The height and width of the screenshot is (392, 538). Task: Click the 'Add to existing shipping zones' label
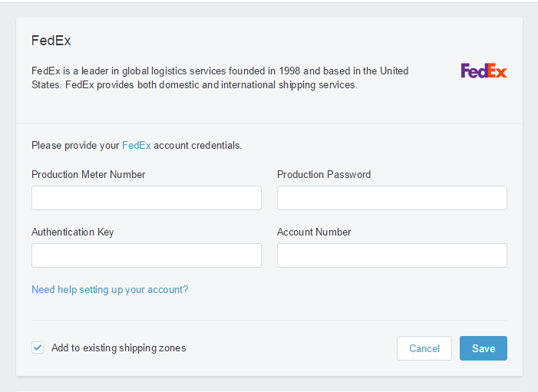(119, 348)
